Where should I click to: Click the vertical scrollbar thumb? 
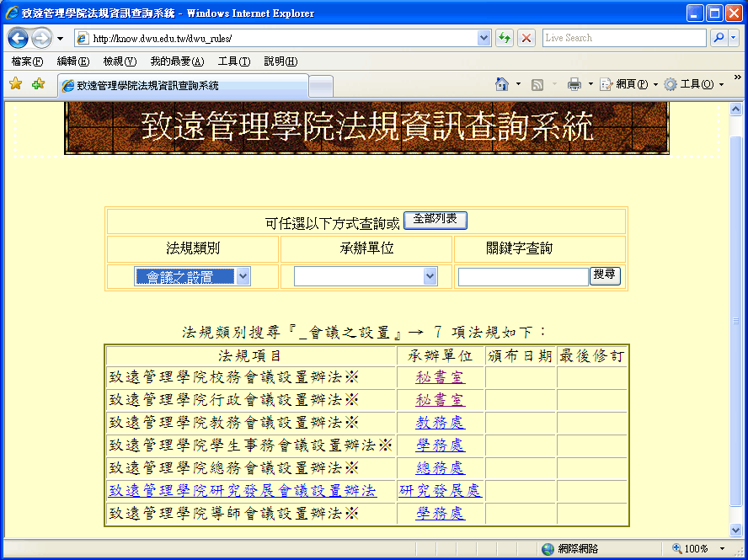pos(735,321)
